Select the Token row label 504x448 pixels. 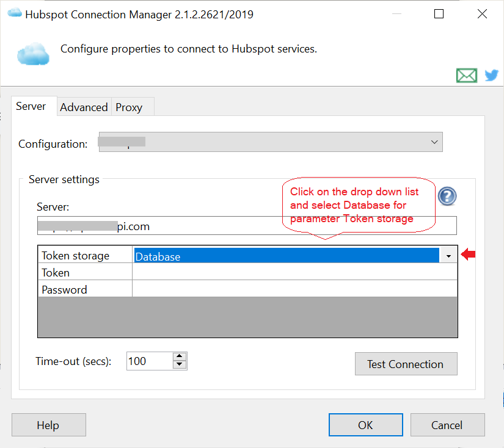85,272
